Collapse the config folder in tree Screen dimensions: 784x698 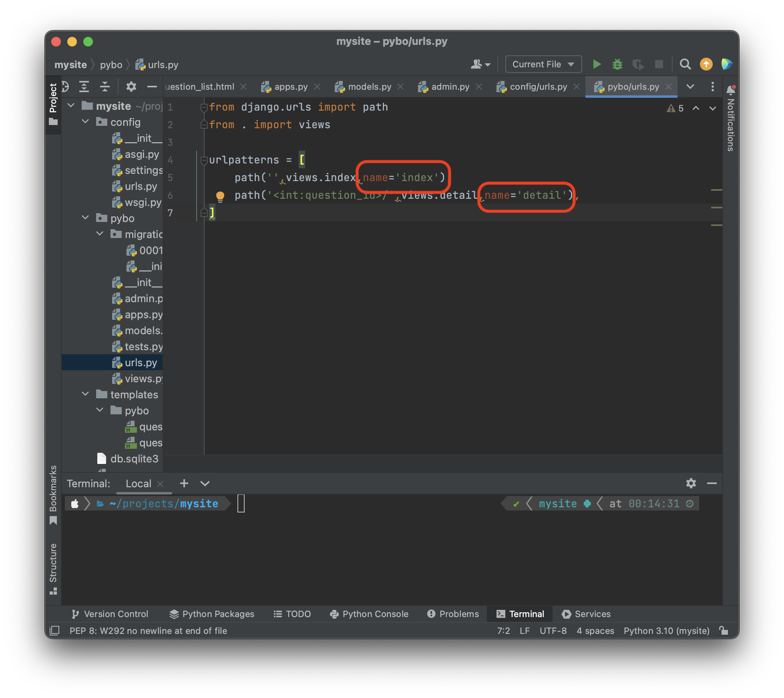(x=85, y=122)
